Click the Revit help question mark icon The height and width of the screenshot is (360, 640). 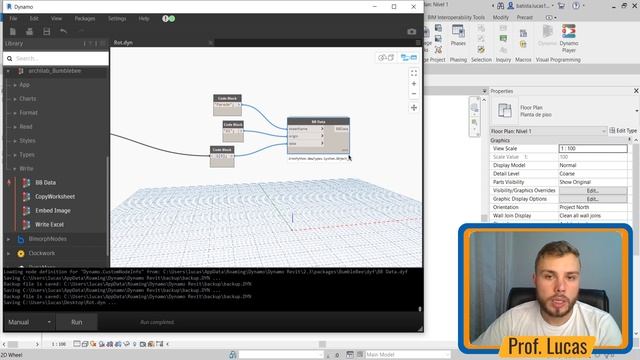click(x=576, y=6)
